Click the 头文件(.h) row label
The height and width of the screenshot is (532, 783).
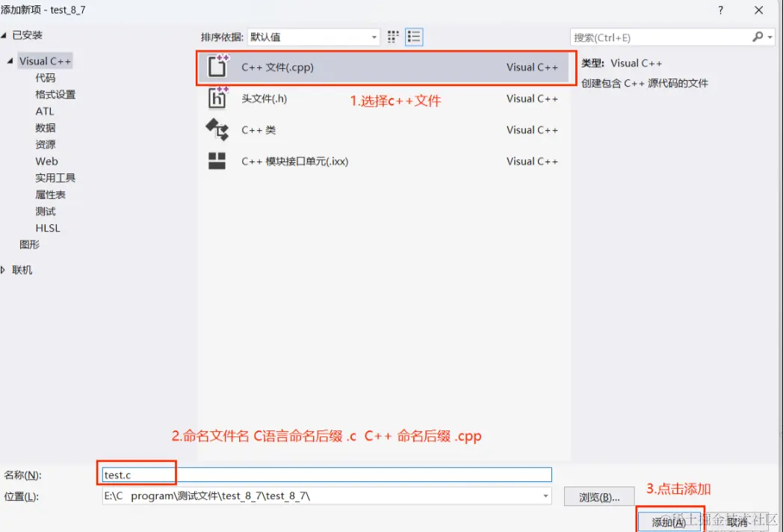[x=264, y=99]
